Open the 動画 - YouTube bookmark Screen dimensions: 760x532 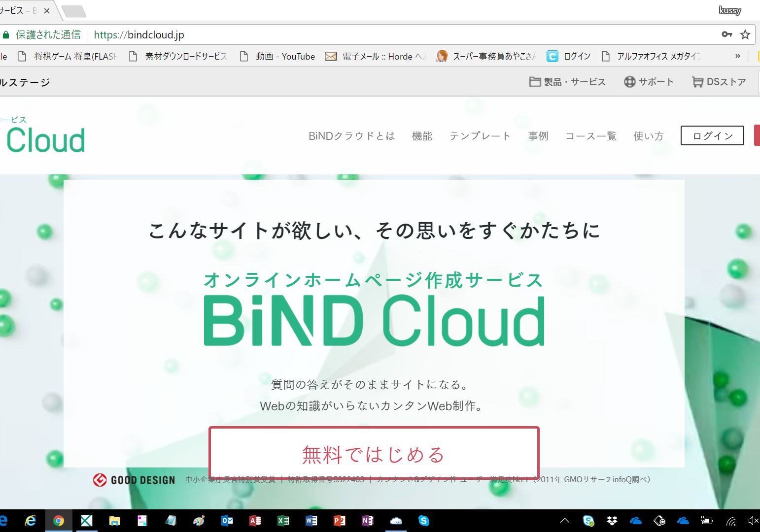(278, 57)
